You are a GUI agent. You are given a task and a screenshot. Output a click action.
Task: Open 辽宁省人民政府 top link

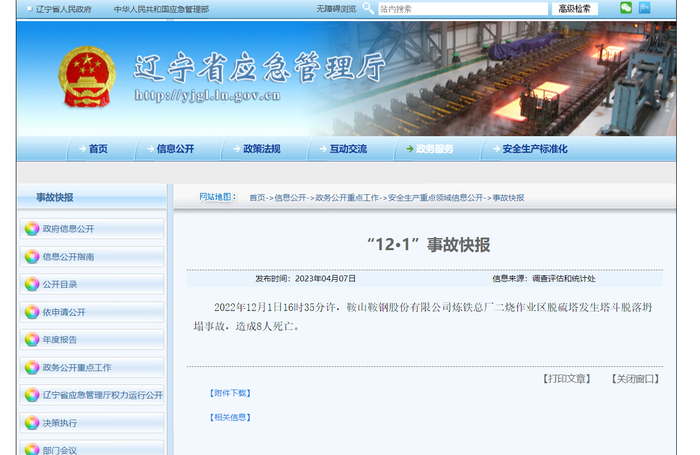pyautogui.click(x=63, y=9)
